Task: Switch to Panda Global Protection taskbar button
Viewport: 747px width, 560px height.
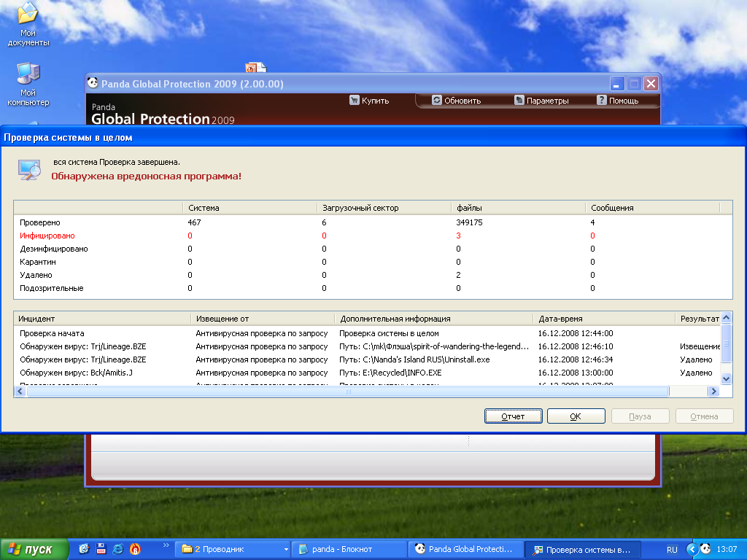Action: tap(465, 550)
